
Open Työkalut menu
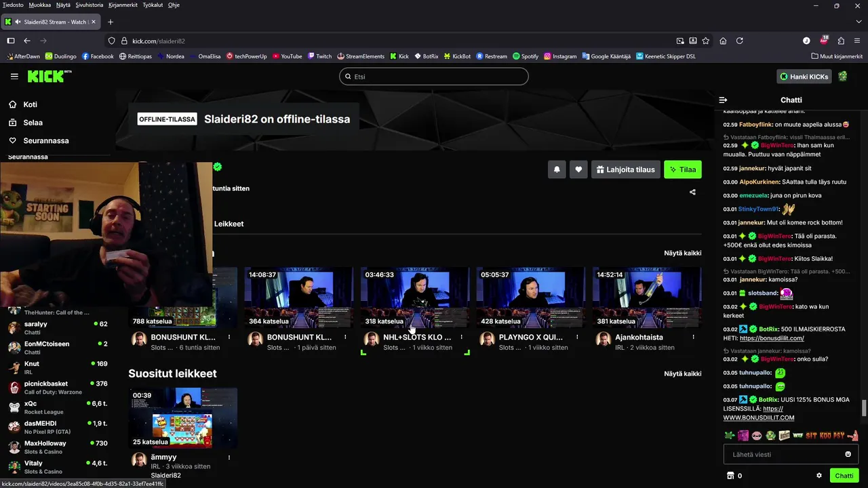pos(153,5)
